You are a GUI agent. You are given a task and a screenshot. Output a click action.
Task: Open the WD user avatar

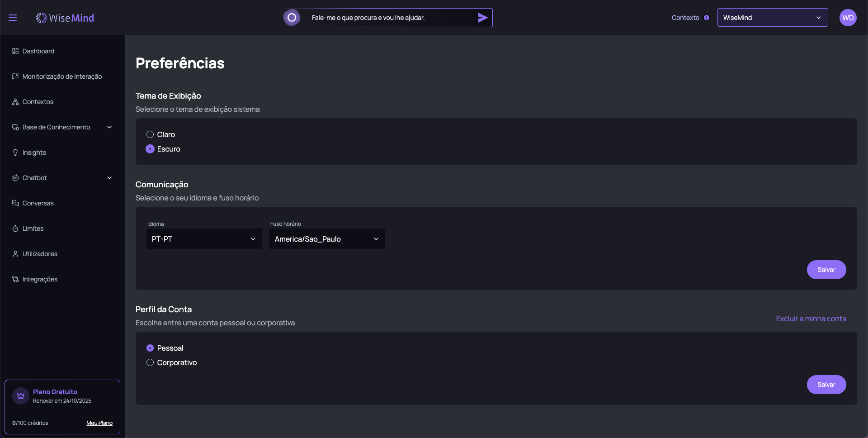pyautogui.click(x=848, y=18)
